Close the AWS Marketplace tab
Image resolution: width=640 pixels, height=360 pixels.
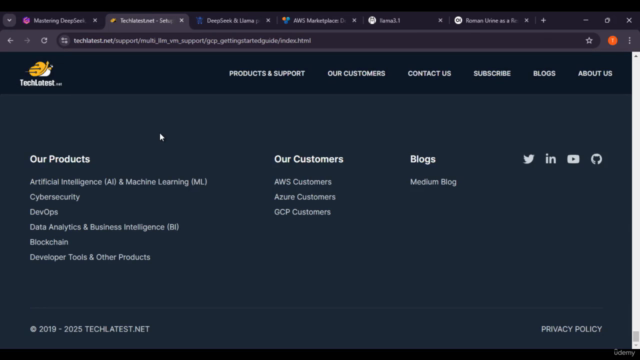[354, 20]
